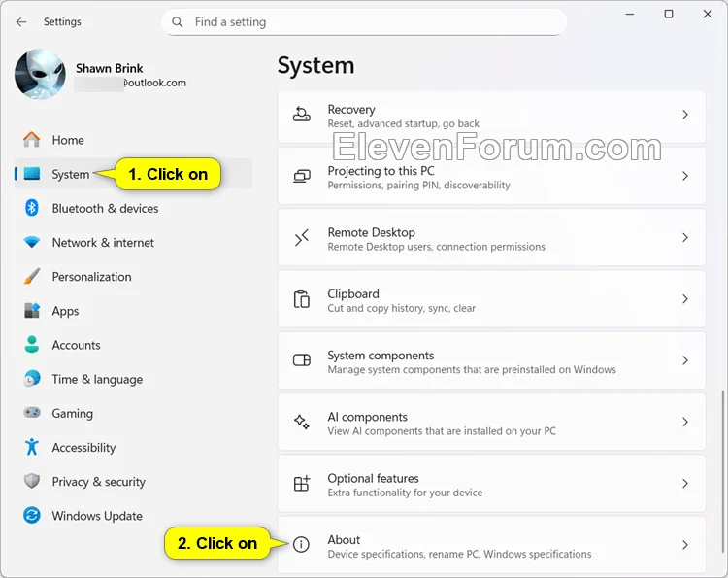Click the System components icon
The image size is (728, 578).
tap(301, 360)
